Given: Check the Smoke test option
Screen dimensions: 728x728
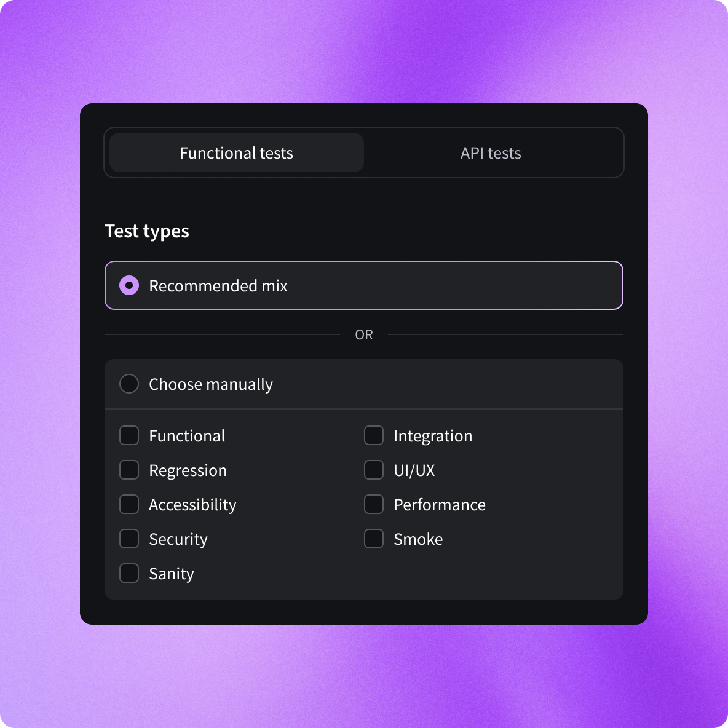Looking at the screenshot, I should [x=374, y=539].
